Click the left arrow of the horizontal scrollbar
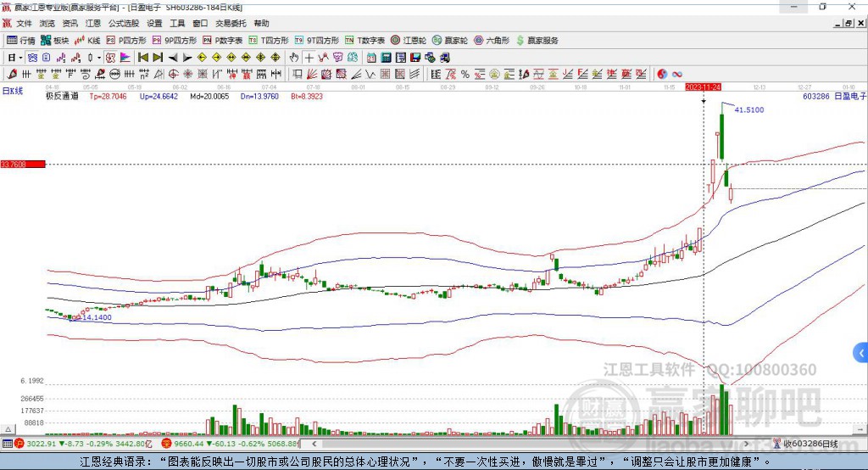This screenshot has width=868, height=470. [x=314, y=444]
